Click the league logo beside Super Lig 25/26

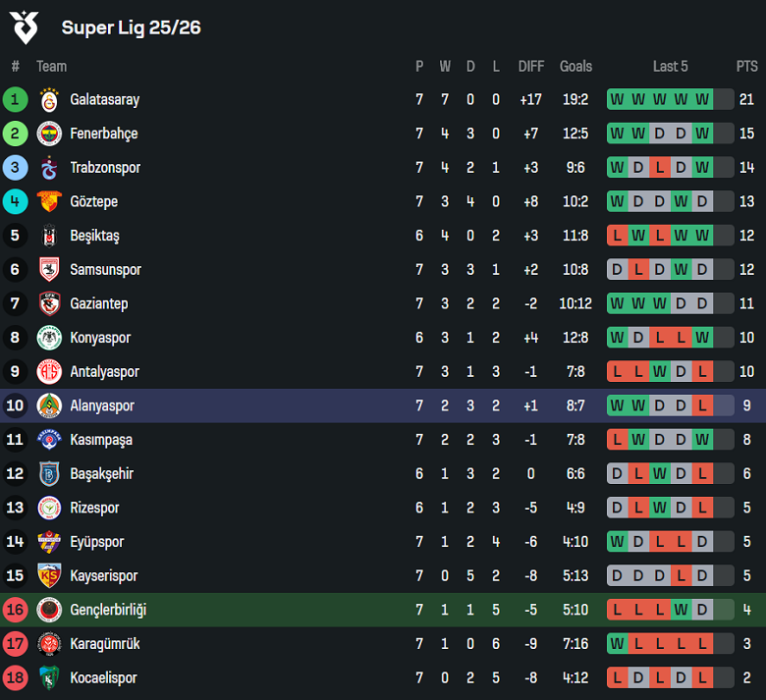click(x=26, y=27)
